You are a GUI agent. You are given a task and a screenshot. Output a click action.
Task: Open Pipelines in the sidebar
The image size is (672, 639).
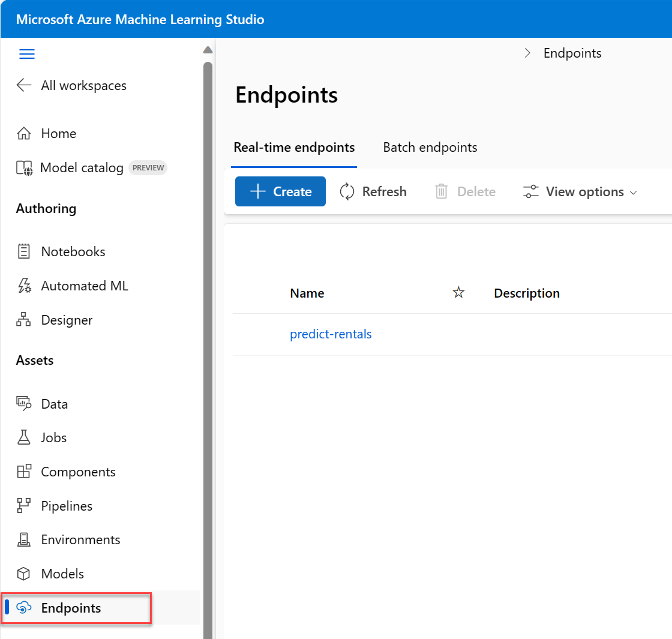(66, 506)
